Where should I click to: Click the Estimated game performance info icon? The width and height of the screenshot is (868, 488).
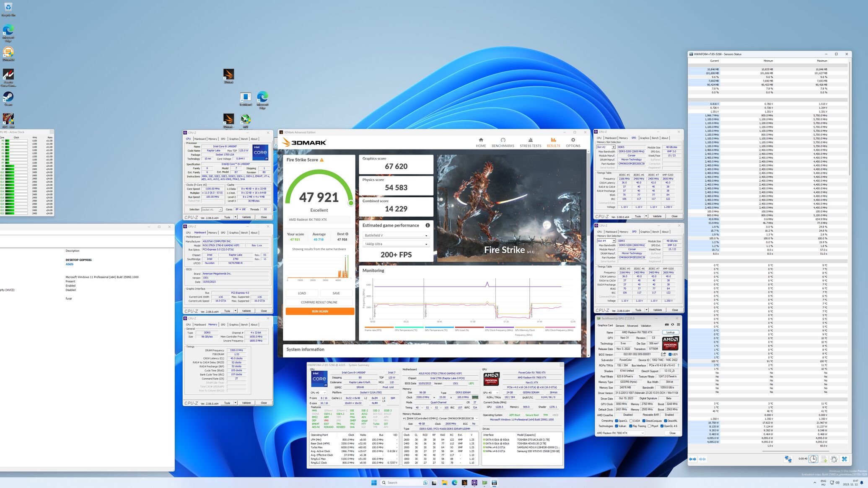(x=428, y=225)
